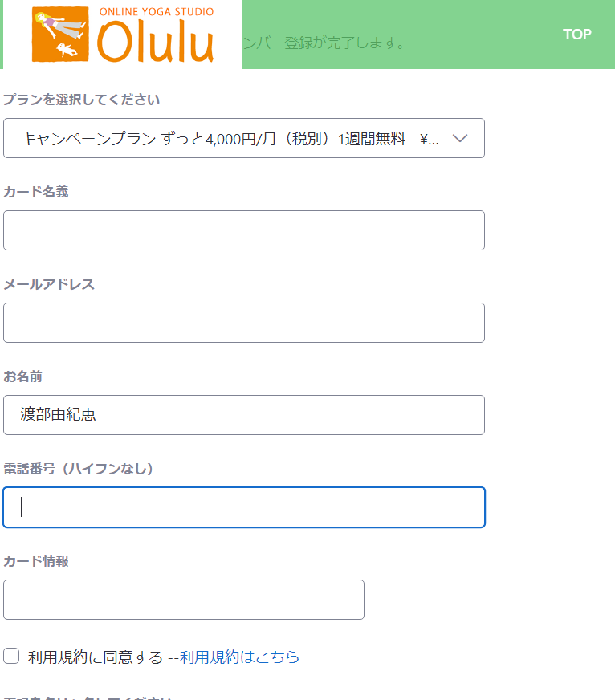The width and height of the screenshot is (615, 700).
Task: Focus the メールアドレス input box
Action: point(243,323)
